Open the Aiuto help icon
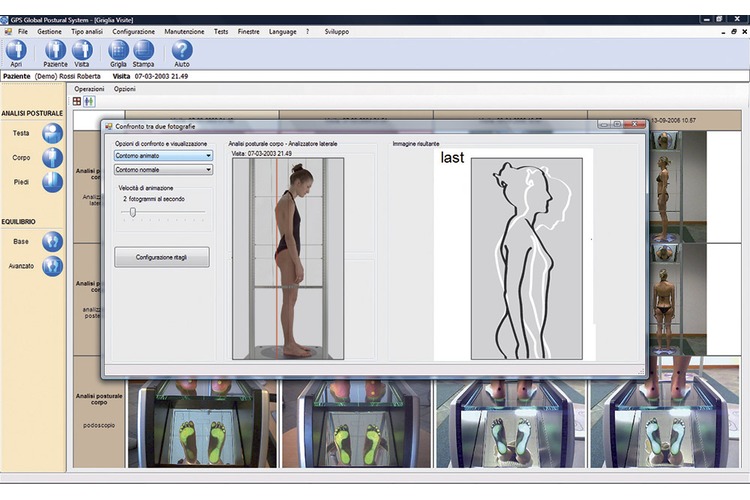The image size is (750, 500). tap(182, 50)
